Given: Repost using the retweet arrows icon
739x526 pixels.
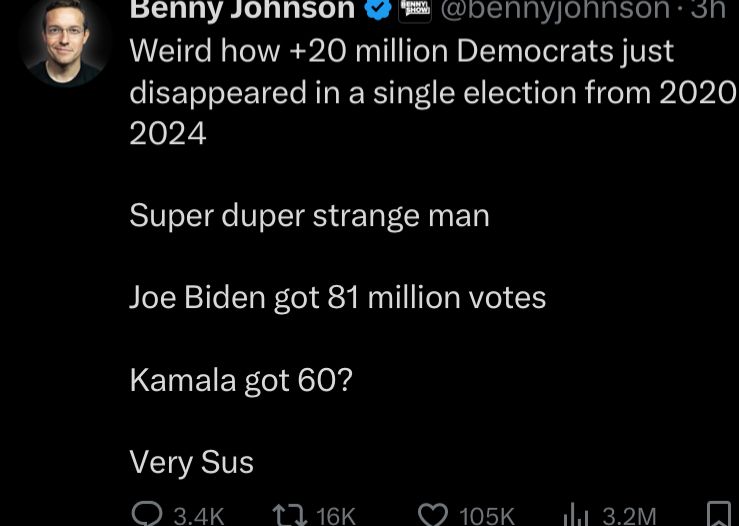Looking at the screenshot, I should (x=289, y=515).
